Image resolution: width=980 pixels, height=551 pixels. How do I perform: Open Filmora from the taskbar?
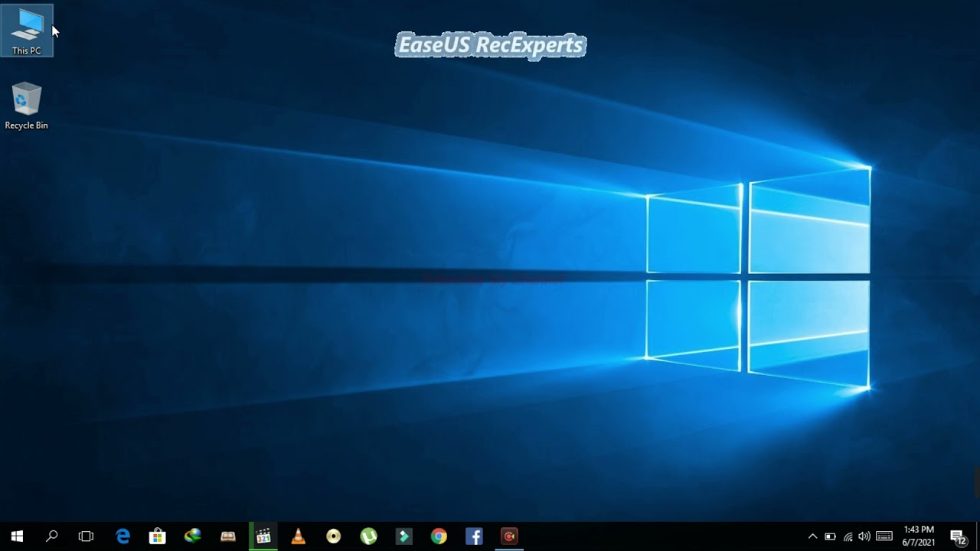pos(403,536)
